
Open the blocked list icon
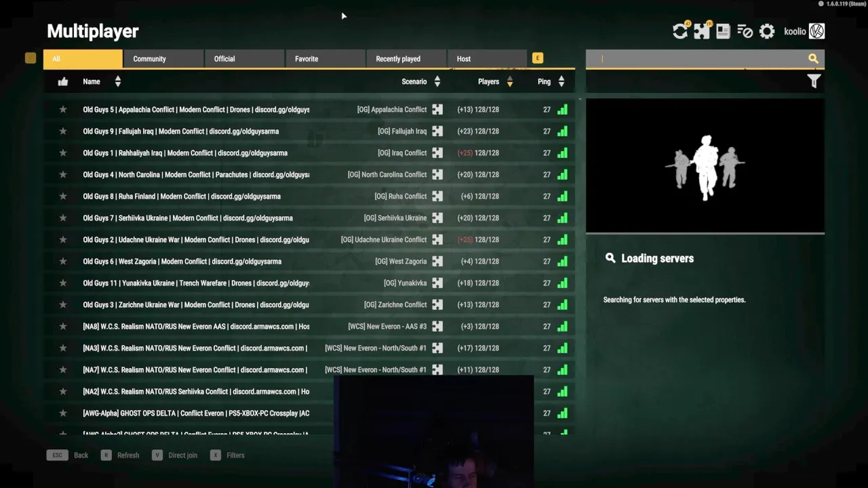pyautogui.click(x=745, y=31)
